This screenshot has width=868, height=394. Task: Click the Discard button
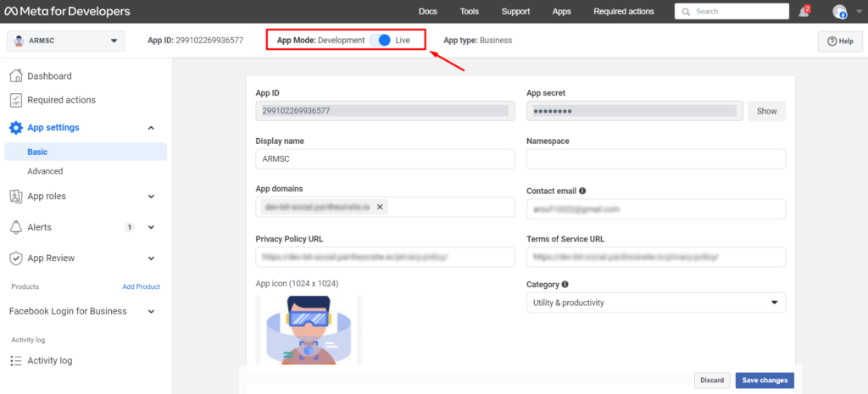(x=712, y=380)
